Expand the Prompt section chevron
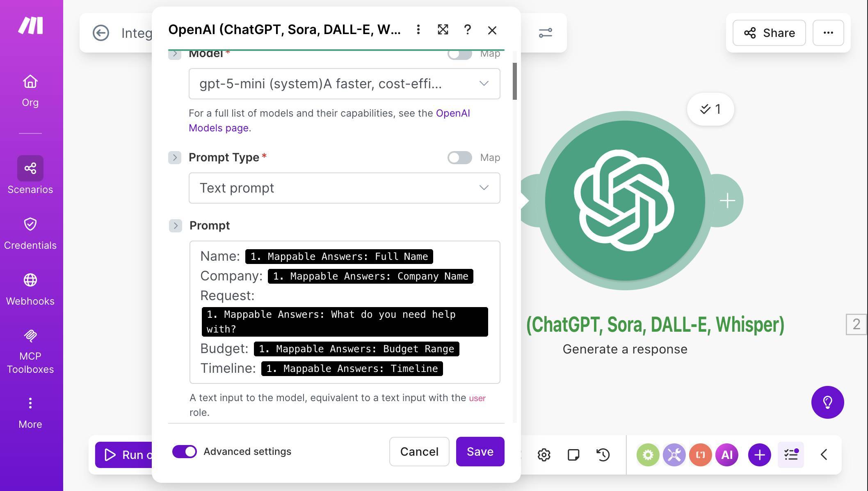Screen dimensions: 868x491 click(175, 225)
